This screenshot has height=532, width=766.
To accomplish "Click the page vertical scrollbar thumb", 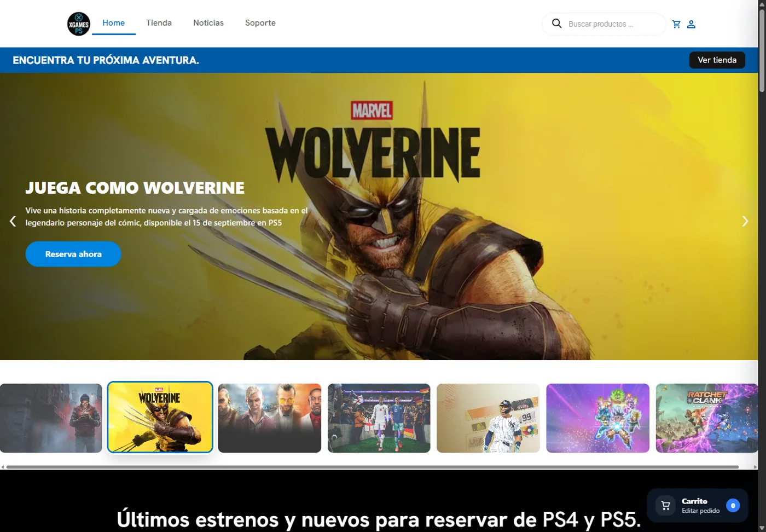I will (x=762, y=50).
